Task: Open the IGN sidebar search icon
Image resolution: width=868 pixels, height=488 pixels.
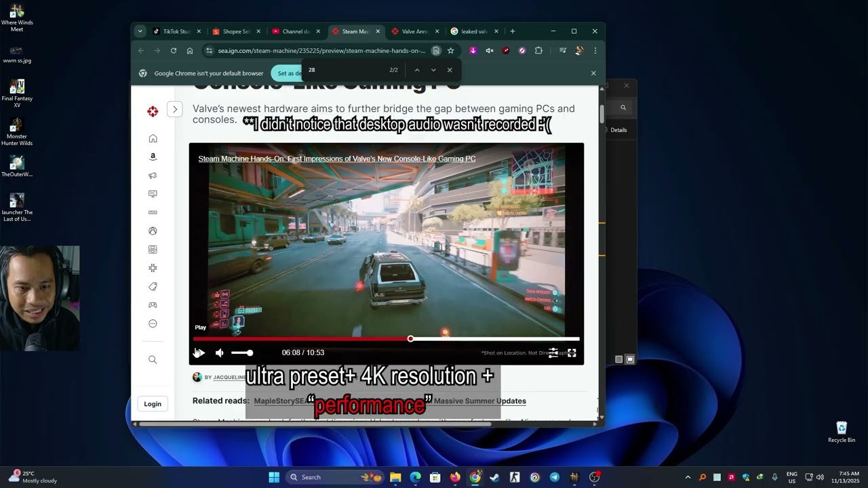Action: (153, 360)
